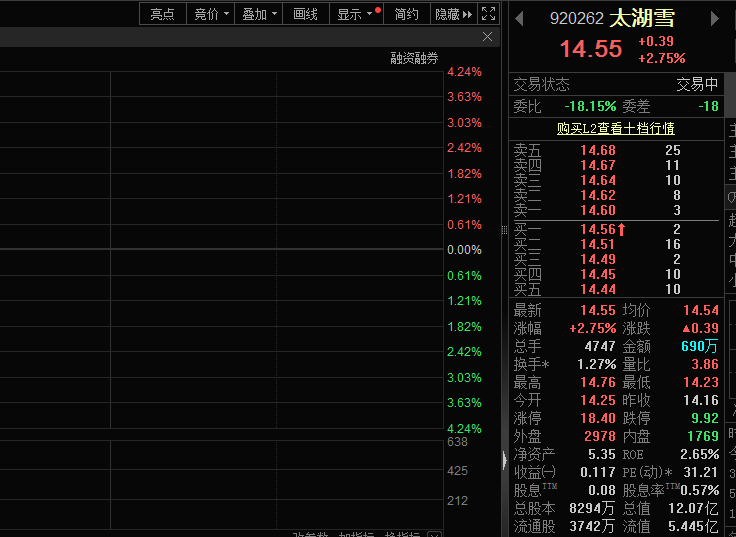Screen dimensions: 736x537
Task: Open 购买L2查看十档行情 link
Action: 615,128
